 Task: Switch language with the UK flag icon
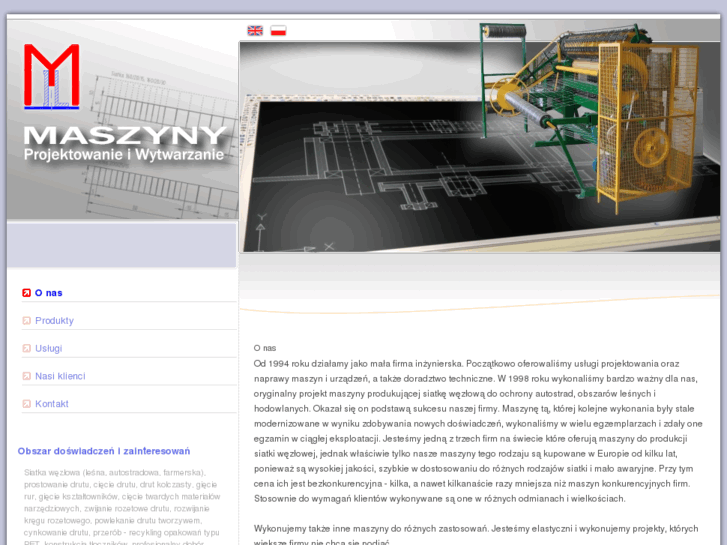[255, 31]
